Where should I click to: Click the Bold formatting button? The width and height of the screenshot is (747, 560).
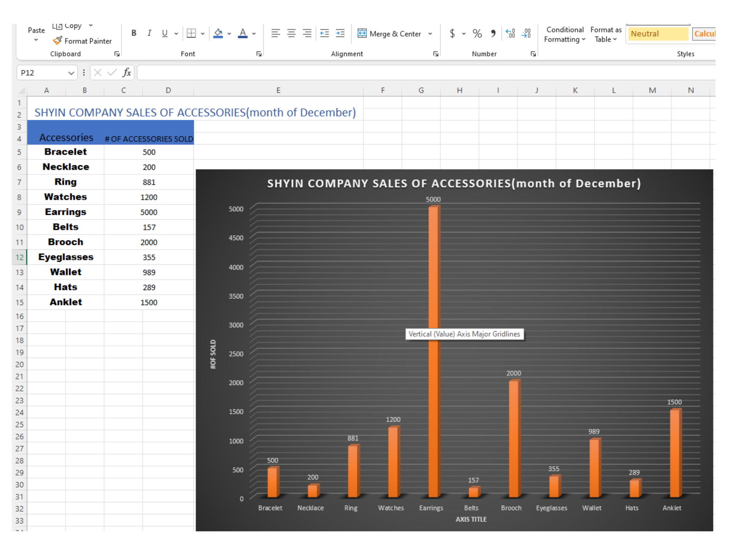[x=134, y=33]
